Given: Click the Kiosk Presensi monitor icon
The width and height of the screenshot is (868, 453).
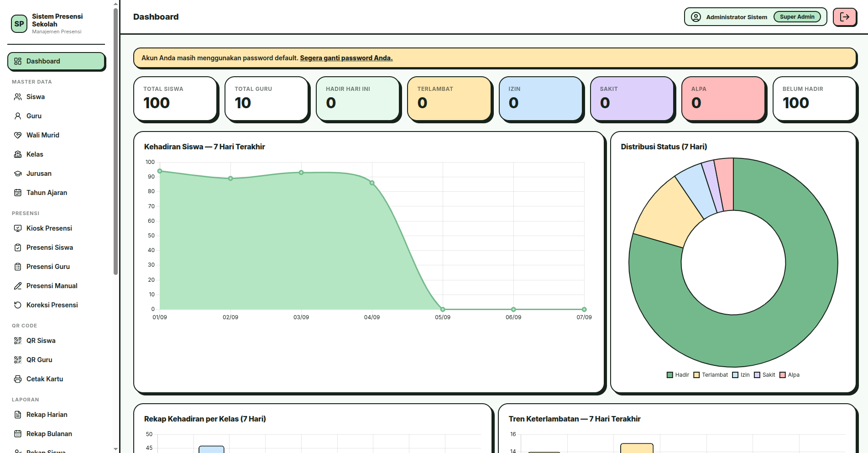Looking at the screenshot, I should point(18,228).
